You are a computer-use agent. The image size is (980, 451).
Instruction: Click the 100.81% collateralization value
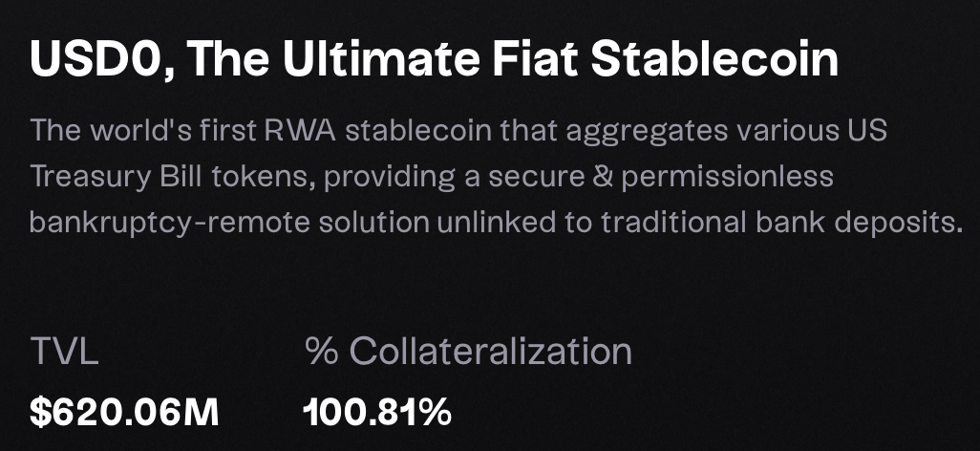coord(376,413)
